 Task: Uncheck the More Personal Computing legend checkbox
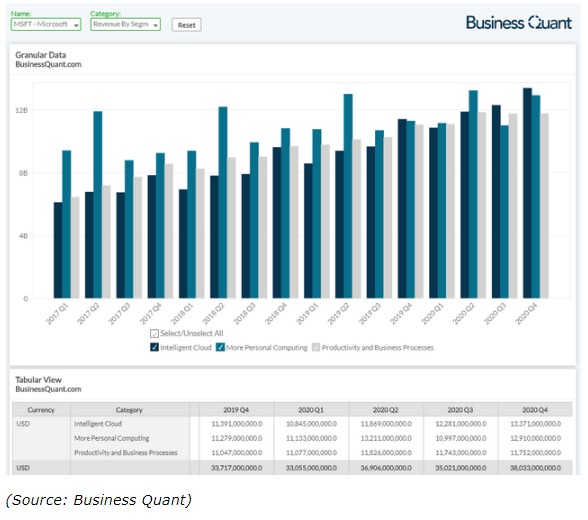tap(220, 347)
